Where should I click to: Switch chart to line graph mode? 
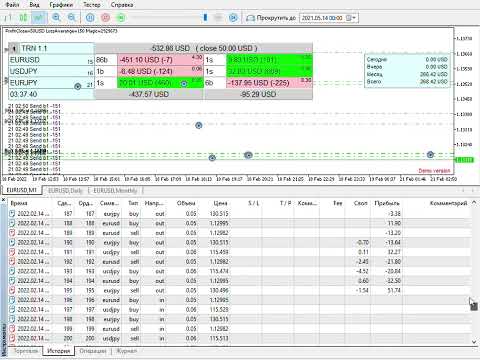coord(39,18)
